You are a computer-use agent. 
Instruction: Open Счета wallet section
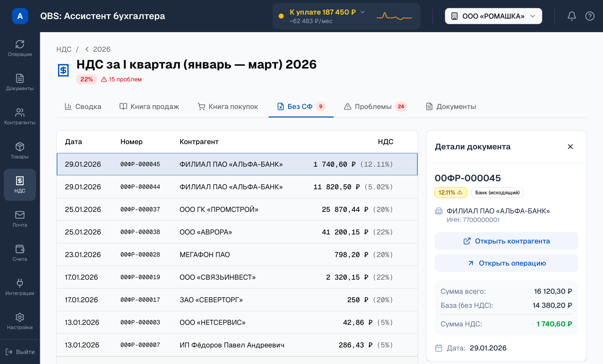coord(20,253)
